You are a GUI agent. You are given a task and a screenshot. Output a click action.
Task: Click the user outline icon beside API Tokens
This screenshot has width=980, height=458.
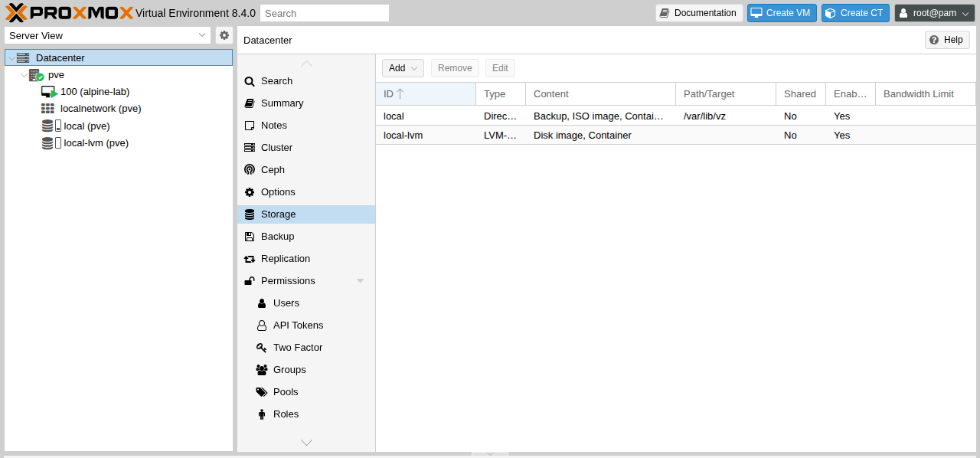tap(262, 326)
